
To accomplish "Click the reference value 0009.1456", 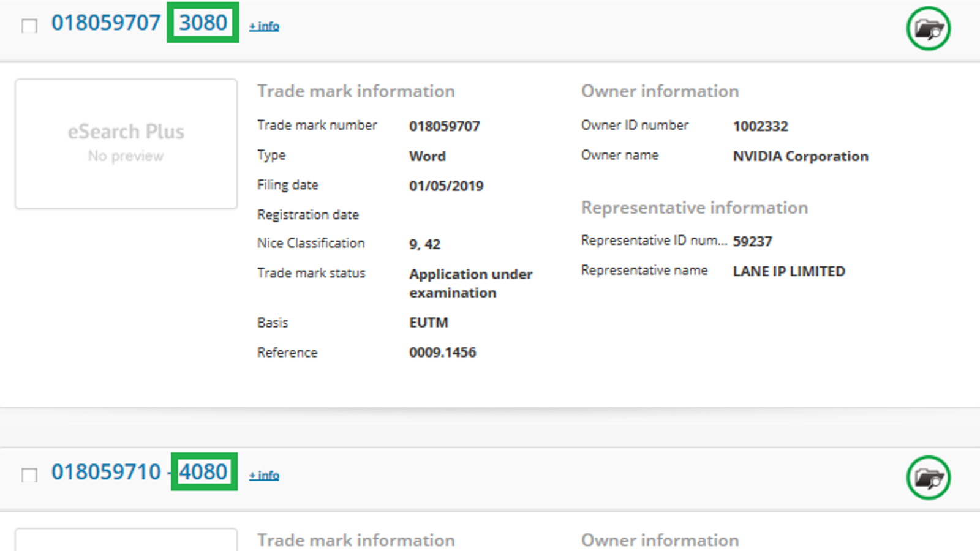I will tap(442, 352).
